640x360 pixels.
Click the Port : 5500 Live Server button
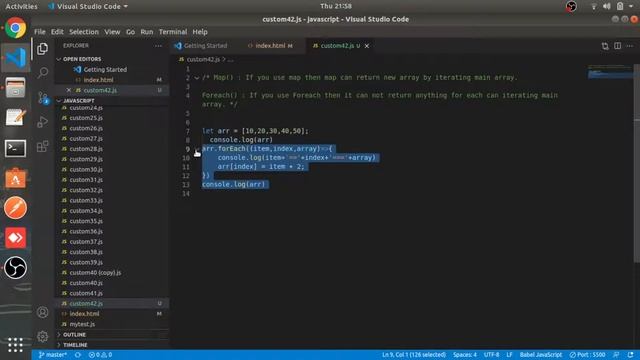(x=587, y=355)
